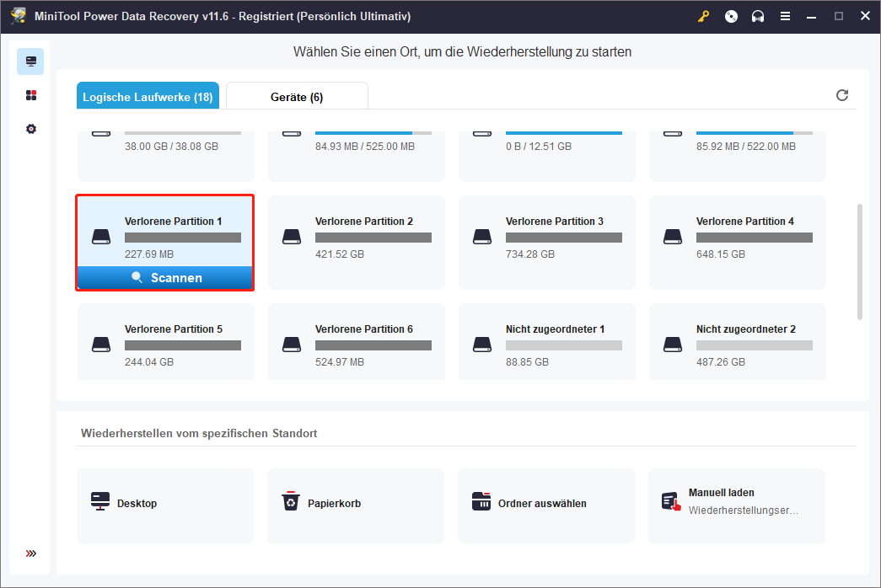Screen dimensions: 881x588
Task: Recover from Desktop location
Action: pyautogui.click(x=165, y=504)
